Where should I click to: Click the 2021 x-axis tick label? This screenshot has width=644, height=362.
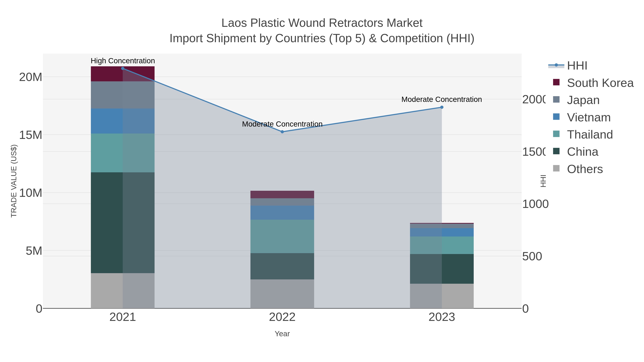click(123, 317)
